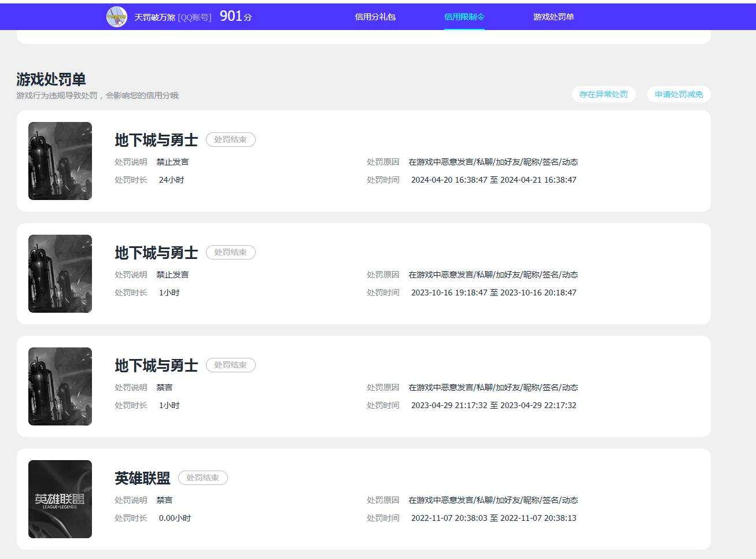Click the date range starting 2023-04-29 21:17:32
The width and height of the screenshot is (756, 559).
494,405
